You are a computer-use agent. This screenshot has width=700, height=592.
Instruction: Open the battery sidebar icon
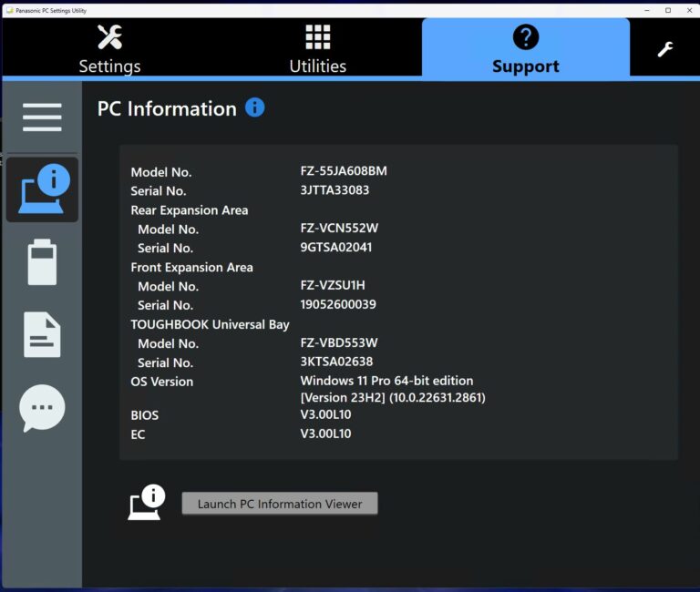(42, 262)
